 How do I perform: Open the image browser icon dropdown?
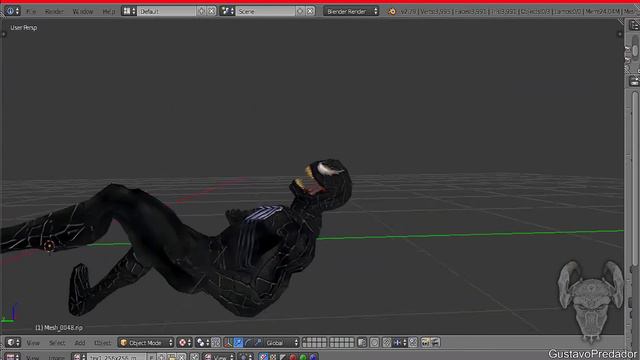click(x=79, y=357)
